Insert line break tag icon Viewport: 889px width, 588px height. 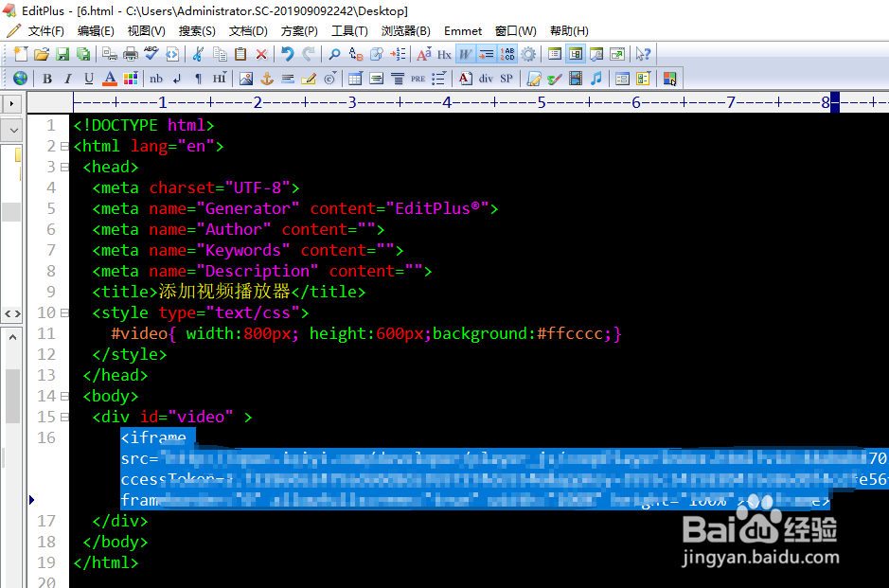tap(177, 79)
